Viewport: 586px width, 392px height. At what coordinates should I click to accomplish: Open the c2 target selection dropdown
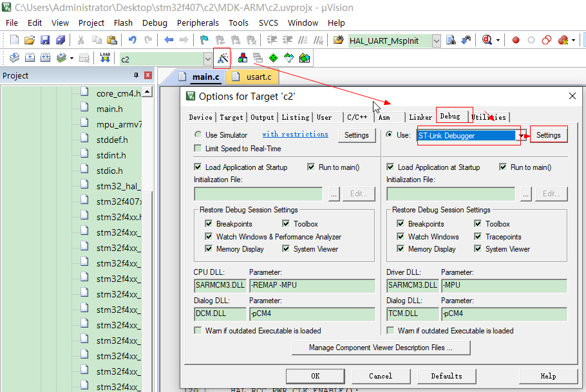click(208, 59)
